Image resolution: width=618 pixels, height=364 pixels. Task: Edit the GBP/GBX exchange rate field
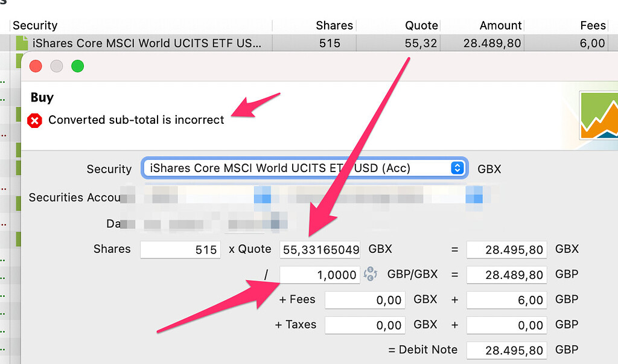point(320,275)
